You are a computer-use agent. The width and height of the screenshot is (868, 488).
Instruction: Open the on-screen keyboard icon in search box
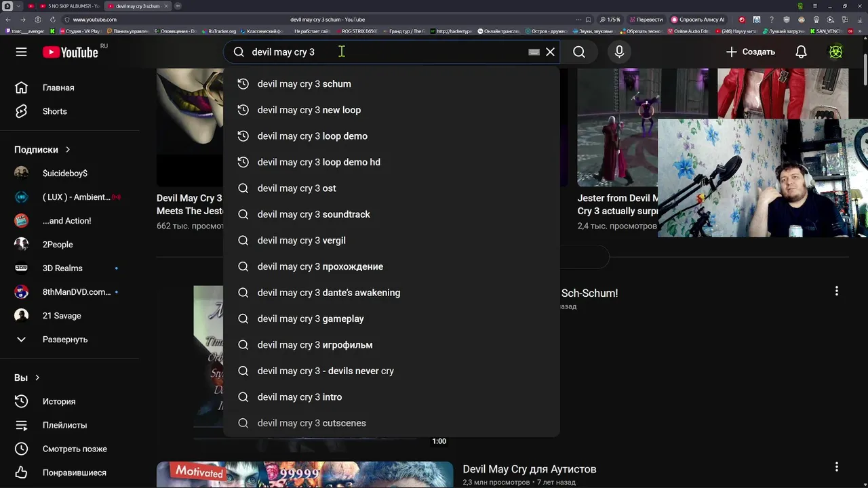coord(534,52)
